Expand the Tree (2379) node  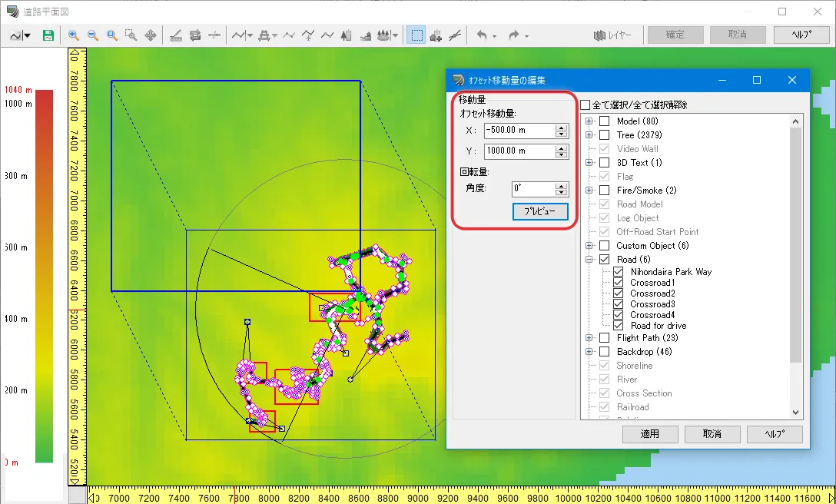click(589, 135)
